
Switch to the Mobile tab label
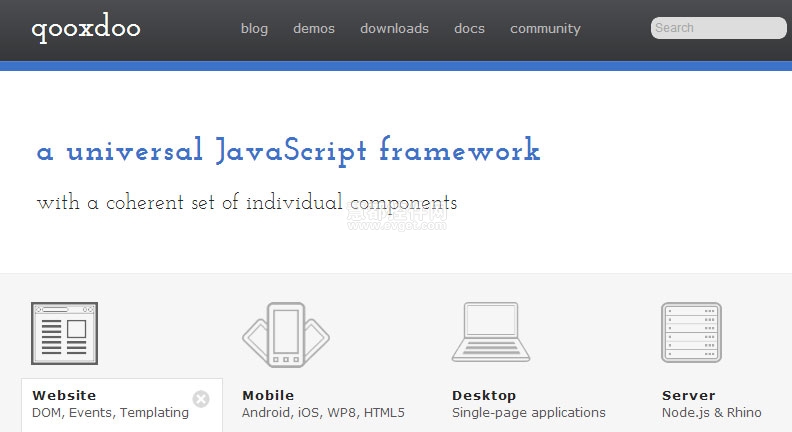pos(268,395)
